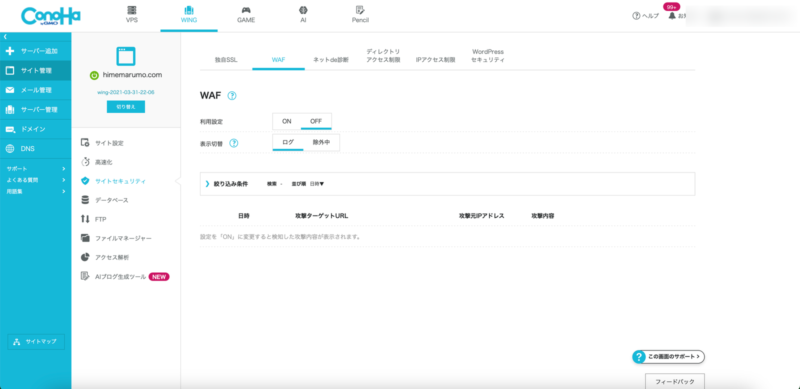Switch to ネットde診断 tab
The height and width of the screenshot is (389, 800).
point(331,60)
